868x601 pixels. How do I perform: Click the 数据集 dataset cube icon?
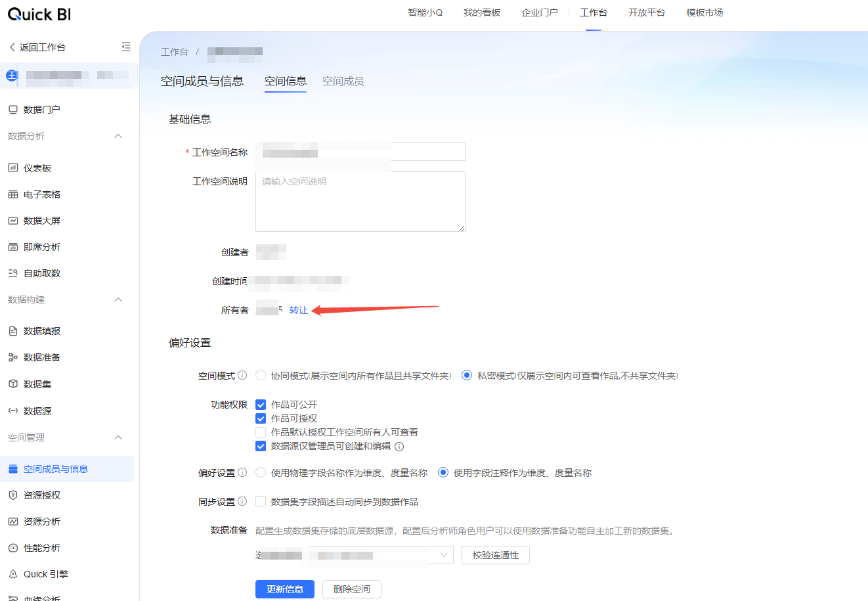coord(13,384)
